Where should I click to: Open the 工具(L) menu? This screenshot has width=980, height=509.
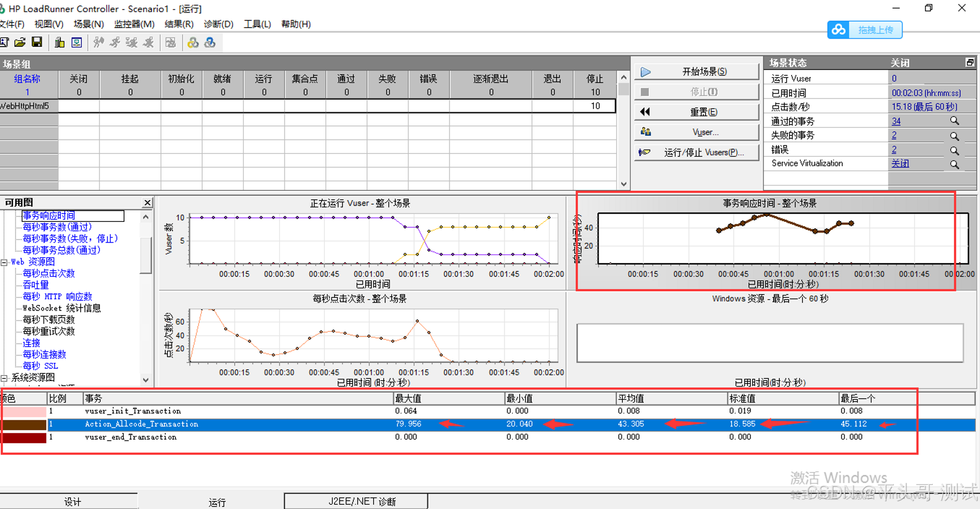[257, 24]
